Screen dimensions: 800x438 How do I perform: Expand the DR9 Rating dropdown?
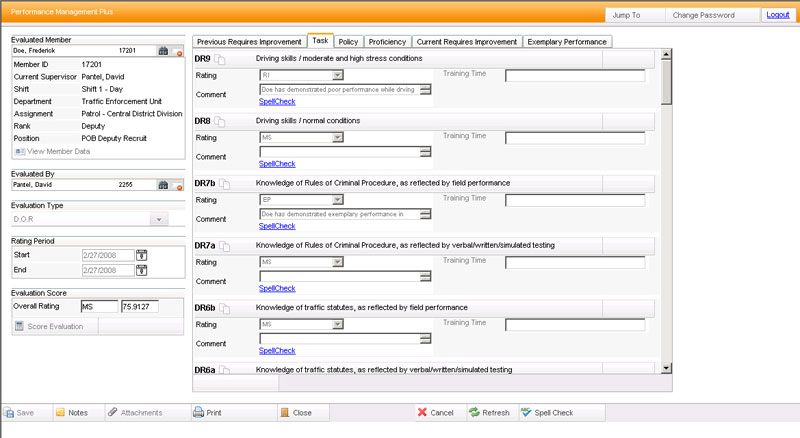coord(338,75)
